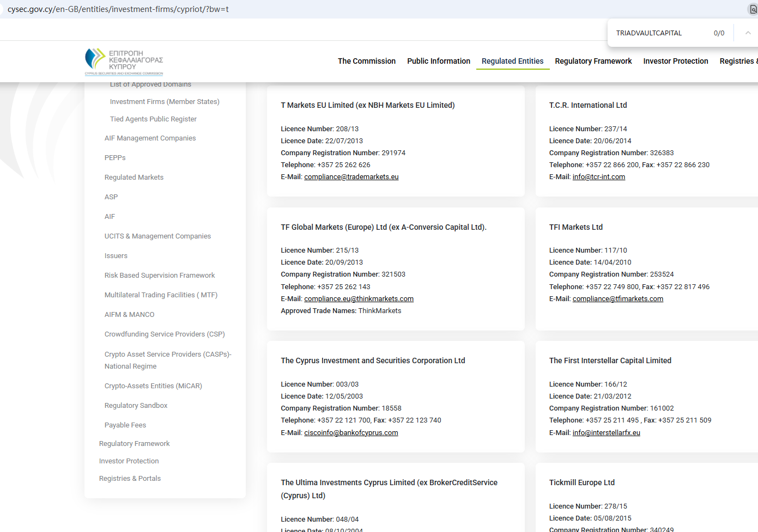The height and width of the screenshot is (532, 758).
Task: Open The Commission menu
Action: (366, 61)
